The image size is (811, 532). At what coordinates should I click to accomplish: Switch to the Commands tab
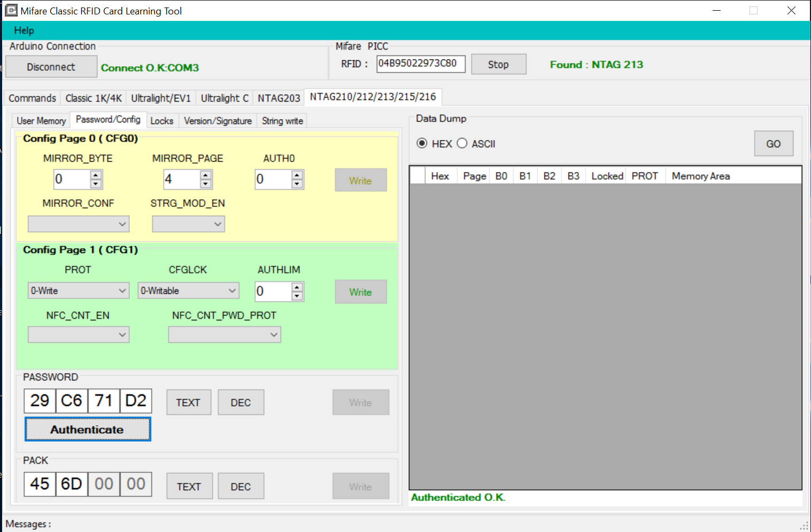coord(32,98)
